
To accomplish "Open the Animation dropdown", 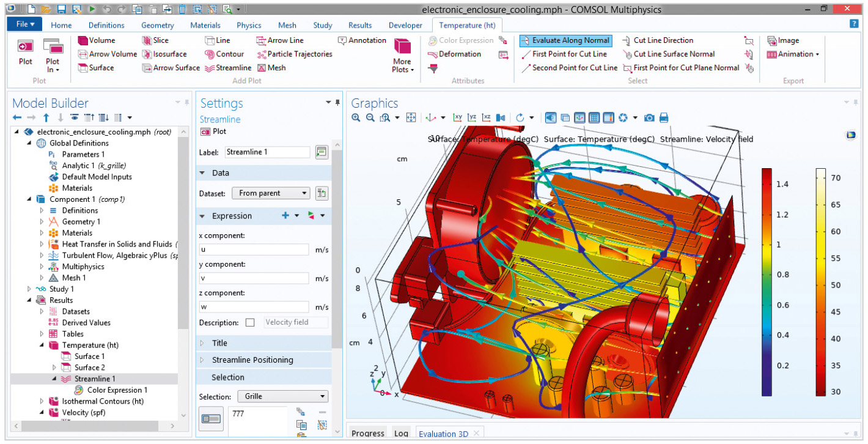I will [x=793, y=54].
